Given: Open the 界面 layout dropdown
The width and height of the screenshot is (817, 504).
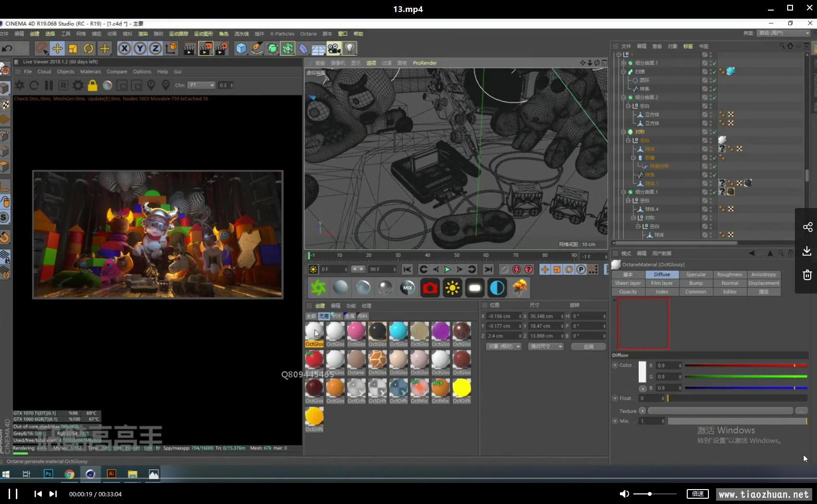Looking at the screenshot, I should coord(783,33).
